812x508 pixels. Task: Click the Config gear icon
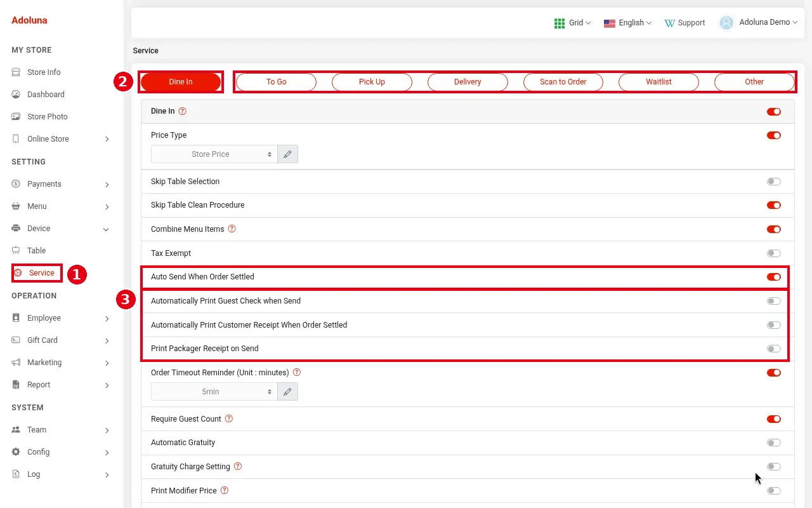coord(16,452)
